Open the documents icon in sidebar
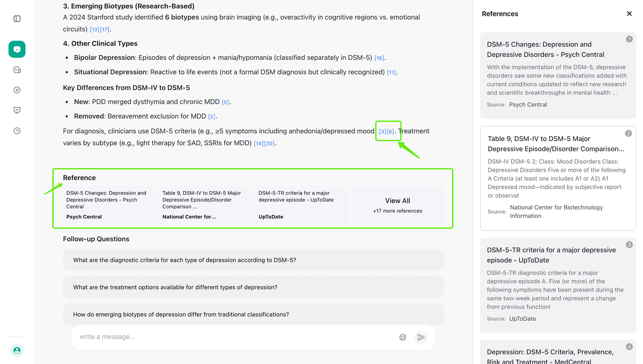Screen dimensions: 643x364 coord(17,70)
